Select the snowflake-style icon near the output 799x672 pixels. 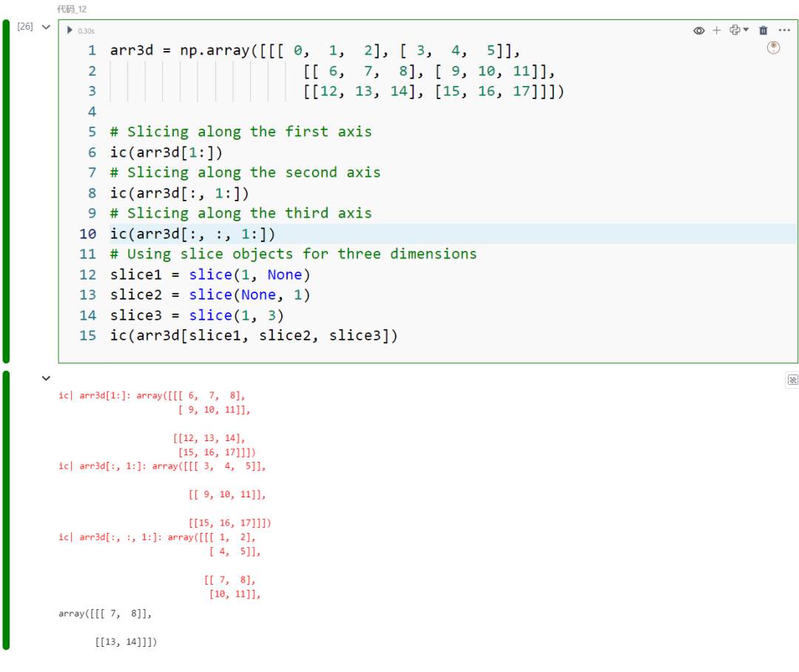792,380
